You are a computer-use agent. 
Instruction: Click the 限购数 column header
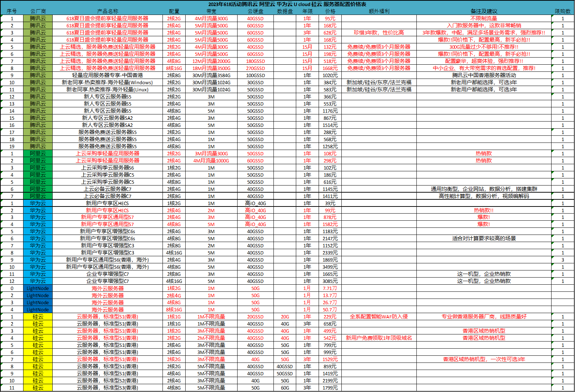563,11
